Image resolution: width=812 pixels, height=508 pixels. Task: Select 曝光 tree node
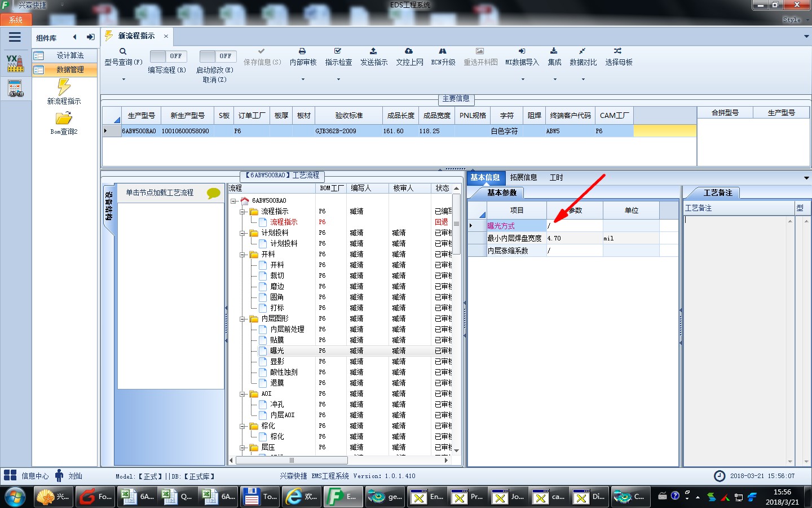point(277,351)
